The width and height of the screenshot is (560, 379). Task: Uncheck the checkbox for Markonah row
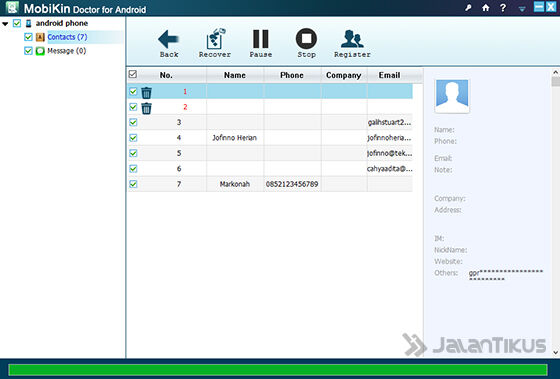[x=133, y=184]
